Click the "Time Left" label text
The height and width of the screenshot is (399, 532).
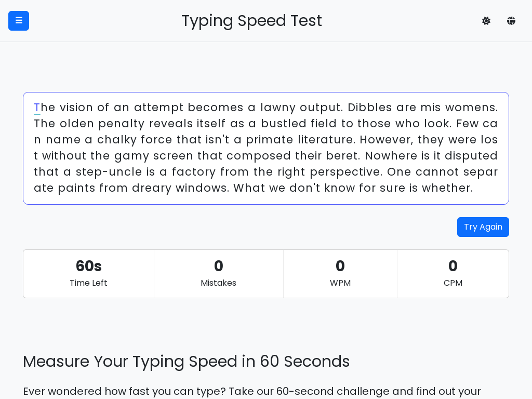[x=88, y=283]
